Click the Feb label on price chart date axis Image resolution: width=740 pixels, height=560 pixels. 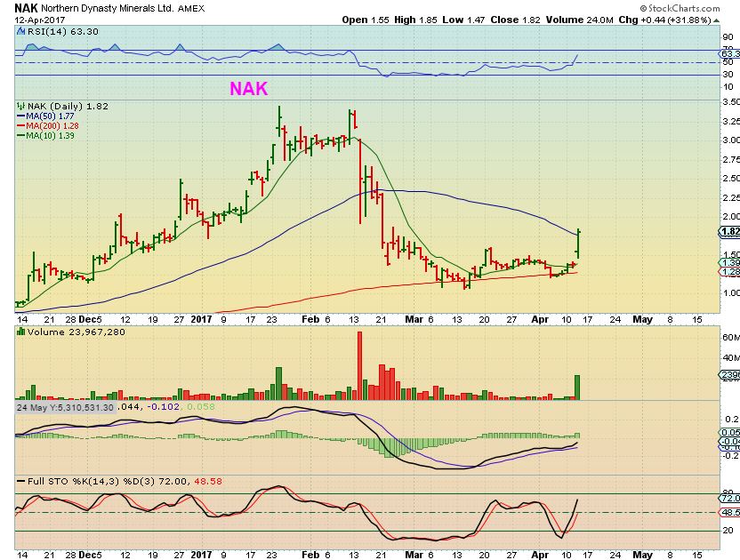tap(310, 319)
